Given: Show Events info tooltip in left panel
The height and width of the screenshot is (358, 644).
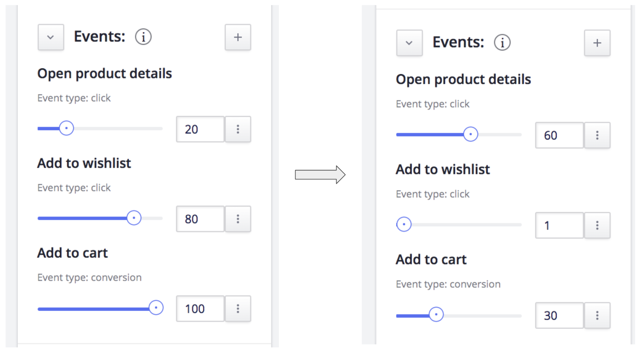Looking at the screenshot, I should click(143, 37).
